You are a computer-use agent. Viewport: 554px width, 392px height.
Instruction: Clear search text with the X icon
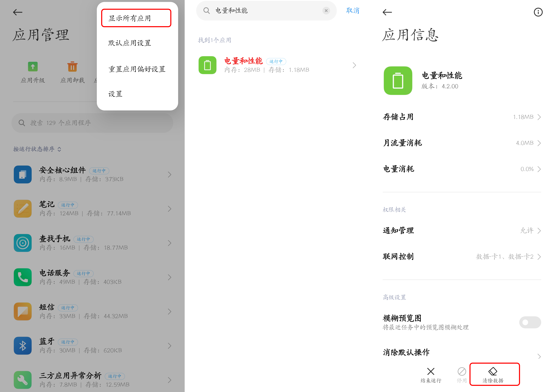(x=326, y=11)
